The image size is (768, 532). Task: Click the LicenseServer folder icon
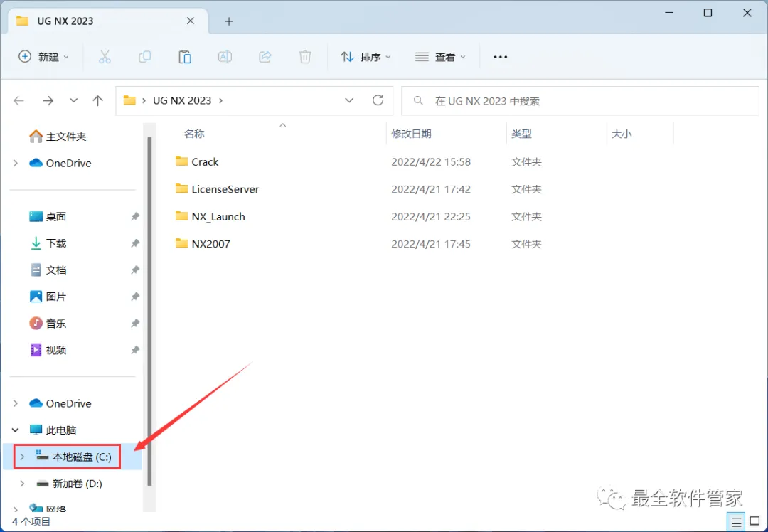coord(182,188)
